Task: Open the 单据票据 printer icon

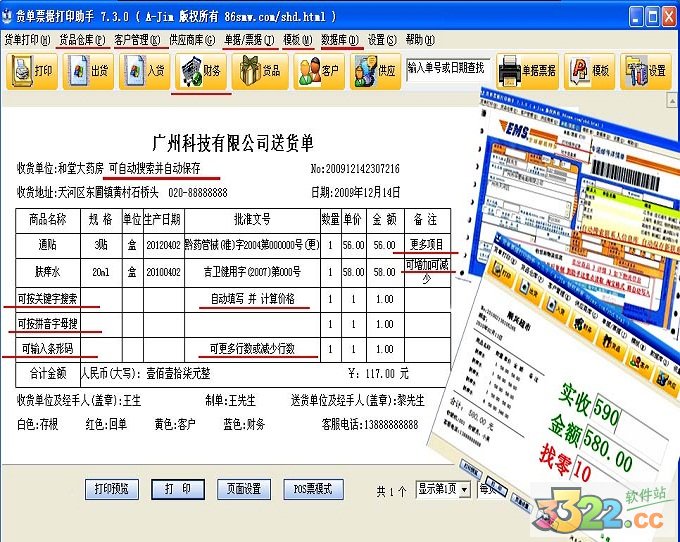Action: (x=527, y=71)
